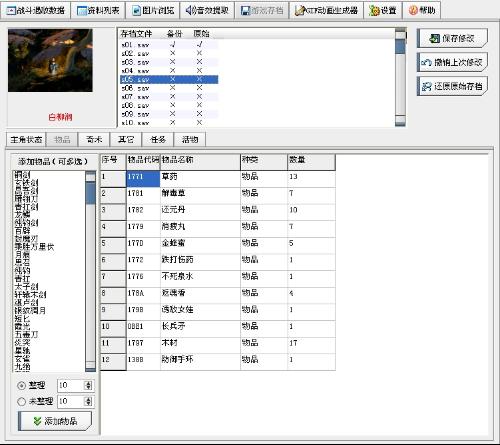The height and width of the screenshot is (445, 500).
Task: Click the 撤销上次修改 undo button
Action: point(452,62)
